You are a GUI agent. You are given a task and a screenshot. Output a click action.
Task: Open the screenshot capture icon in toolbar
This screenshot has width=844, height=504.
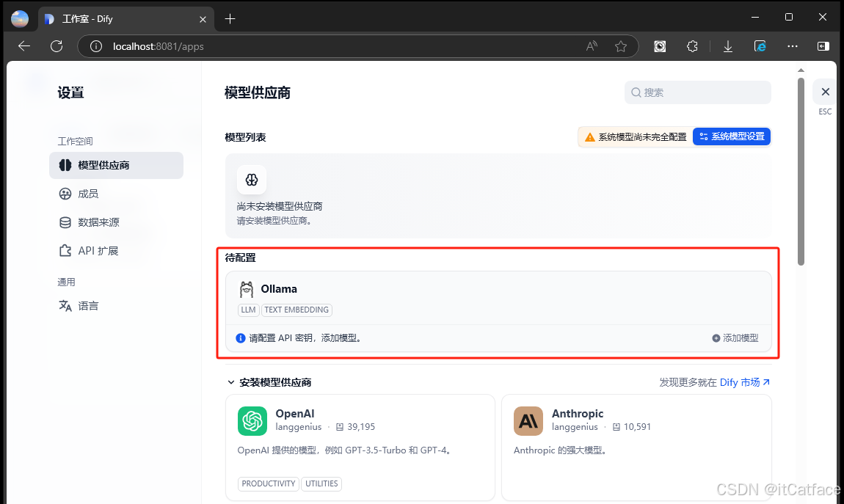tap(660, 46)
